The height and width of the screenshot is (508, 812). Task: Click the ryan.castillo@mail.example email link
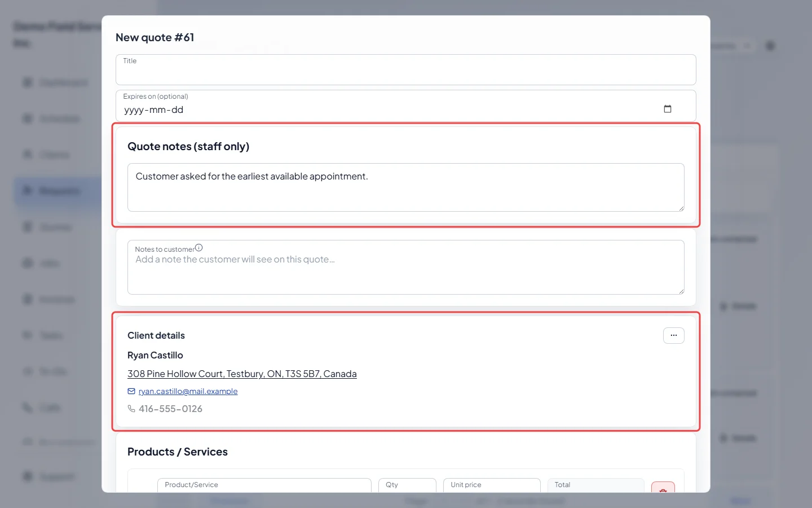tap(188, 391)
